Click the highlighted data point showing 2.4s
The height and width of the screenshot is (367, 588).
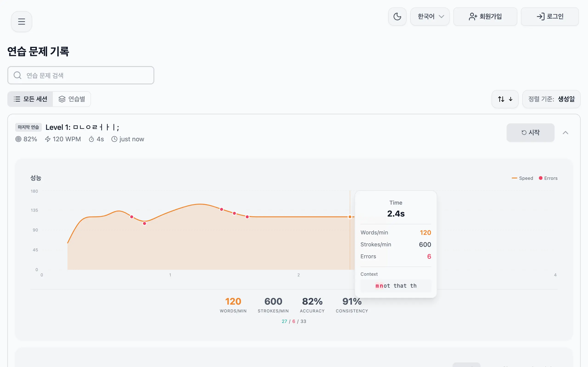coord(350,217)
